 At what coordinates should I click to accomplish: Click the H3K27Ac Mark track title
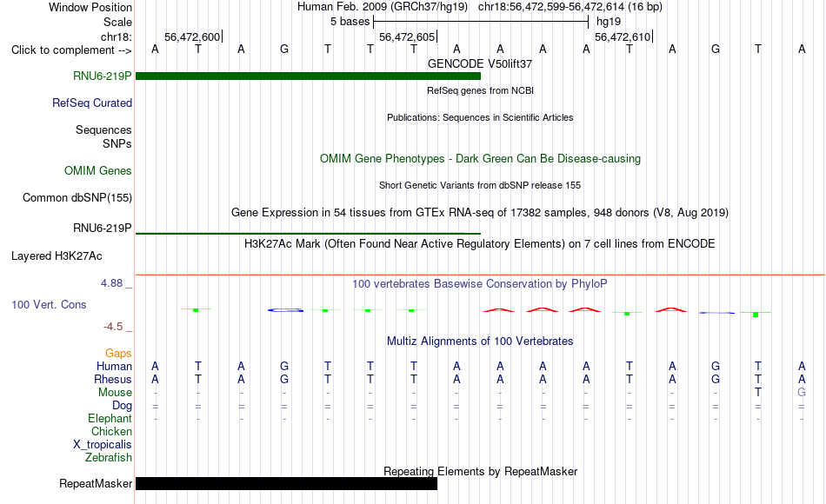480,244
